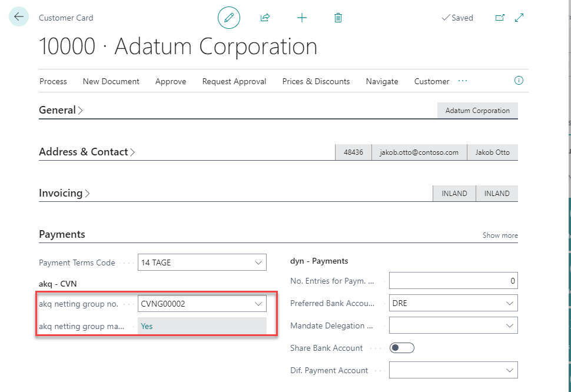This screenshot has height=392, width=571.
Task: Toggle the Share Bank Account switch
Action: pos(403,348)
